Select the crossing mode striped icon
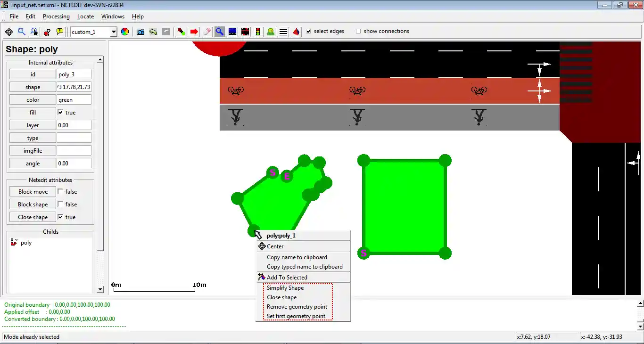644x344 pixels. tap(283, 32)
